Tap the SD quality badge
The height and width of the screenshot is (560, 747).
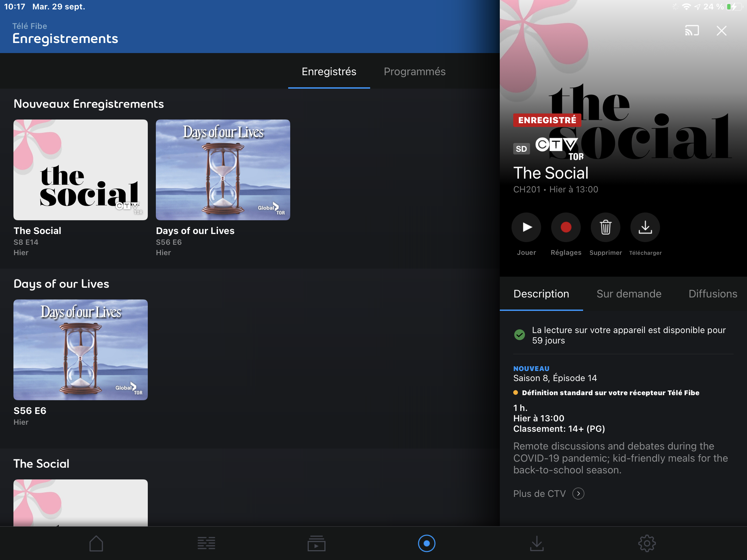click(x=521, y=149)
